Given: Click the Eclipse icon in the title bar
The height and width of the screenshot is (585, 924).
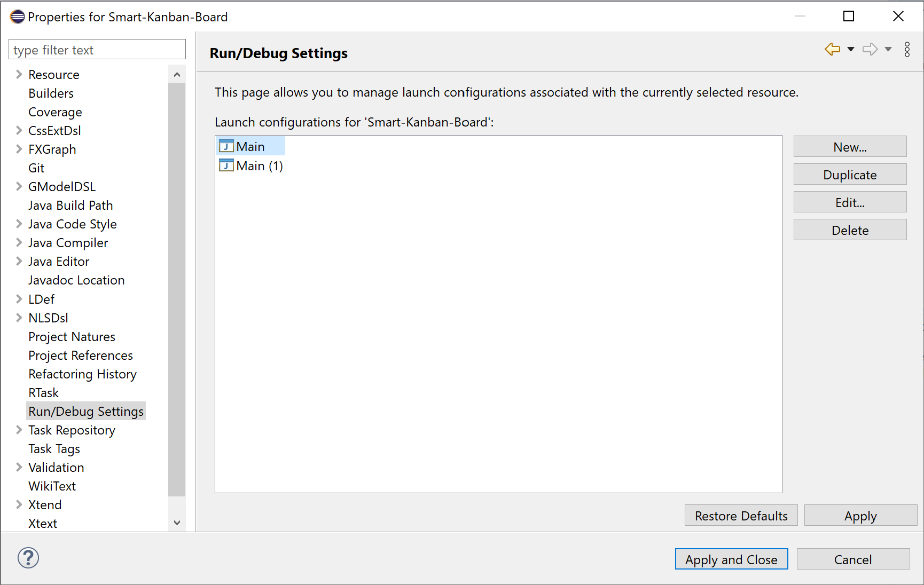Looking at the screenshot, I should point(18,17).
